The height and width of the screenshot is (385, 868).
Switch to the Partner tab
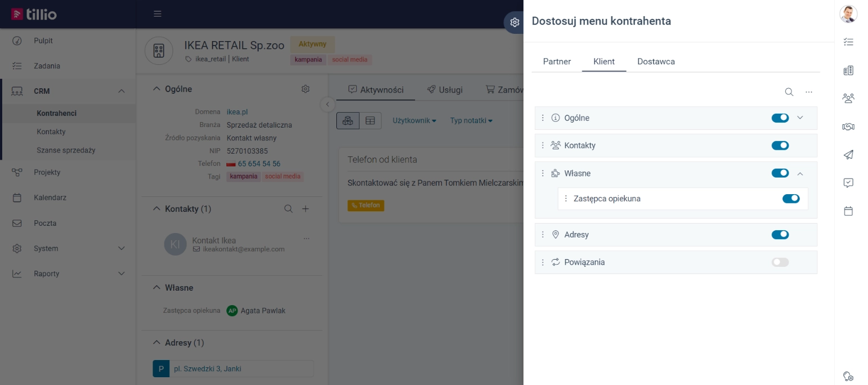557,62
